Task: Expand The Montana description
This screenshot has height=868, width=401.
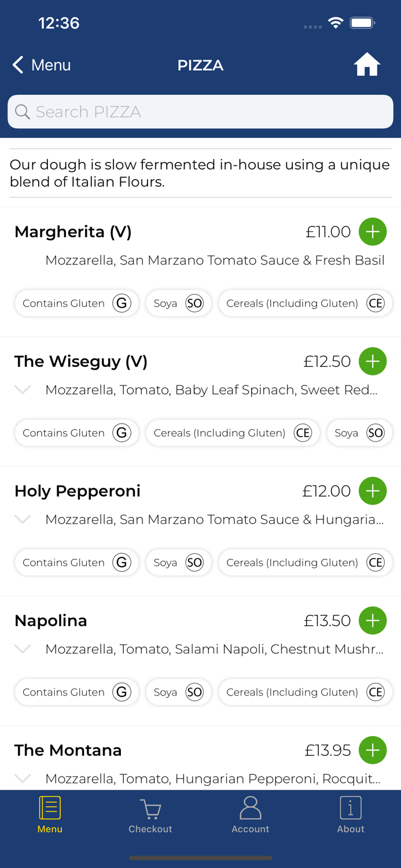Action: 22,778
